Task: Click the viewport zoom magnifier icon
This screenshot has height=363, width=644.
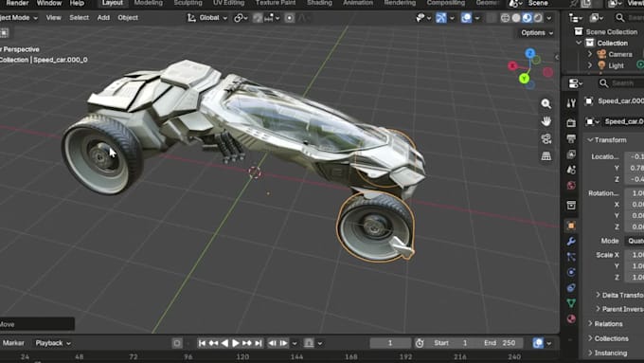Action: point(546,103)
